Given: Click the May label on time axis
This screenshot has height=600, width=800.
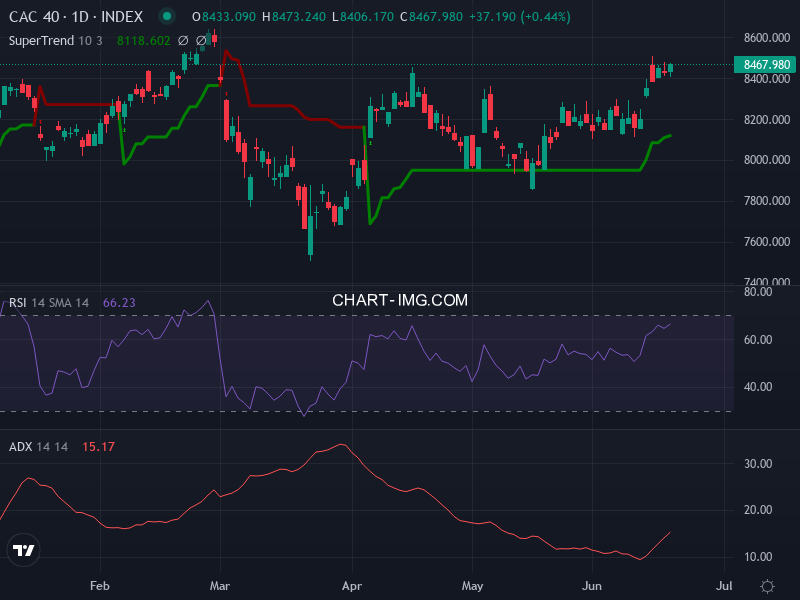Looking at the screenshot, I should tap(472, 586).
